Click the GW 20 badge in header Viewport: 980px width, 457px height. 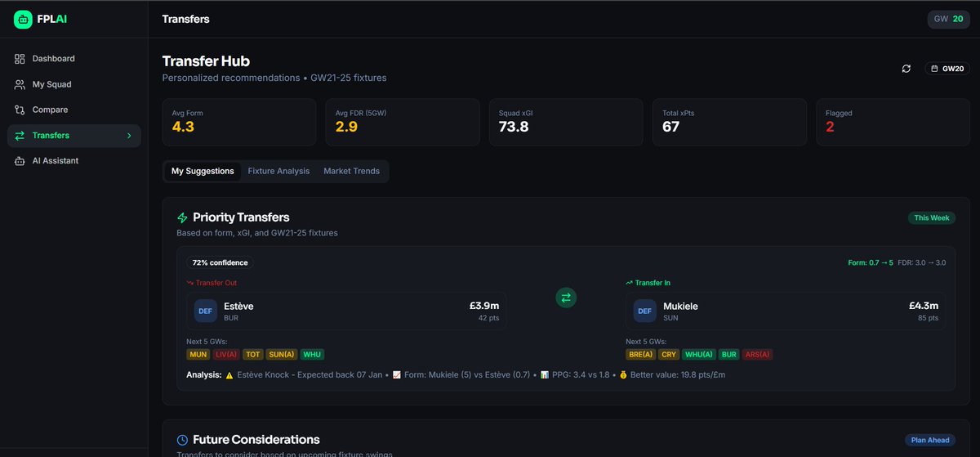coord(948,19)
